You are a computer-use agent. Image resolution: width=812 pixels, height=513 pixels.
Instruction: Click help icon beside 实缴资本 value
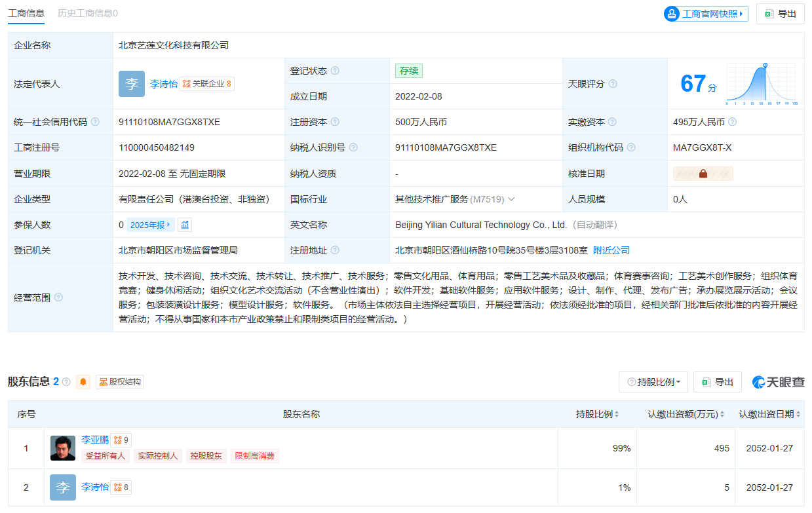(x=732, y=122)
